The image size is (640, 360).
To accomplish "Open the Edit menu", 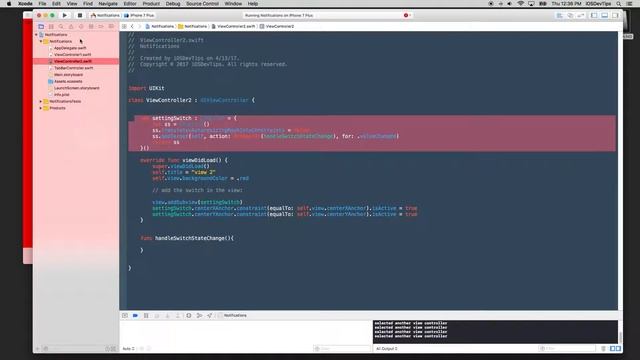I will pos(56,4).
